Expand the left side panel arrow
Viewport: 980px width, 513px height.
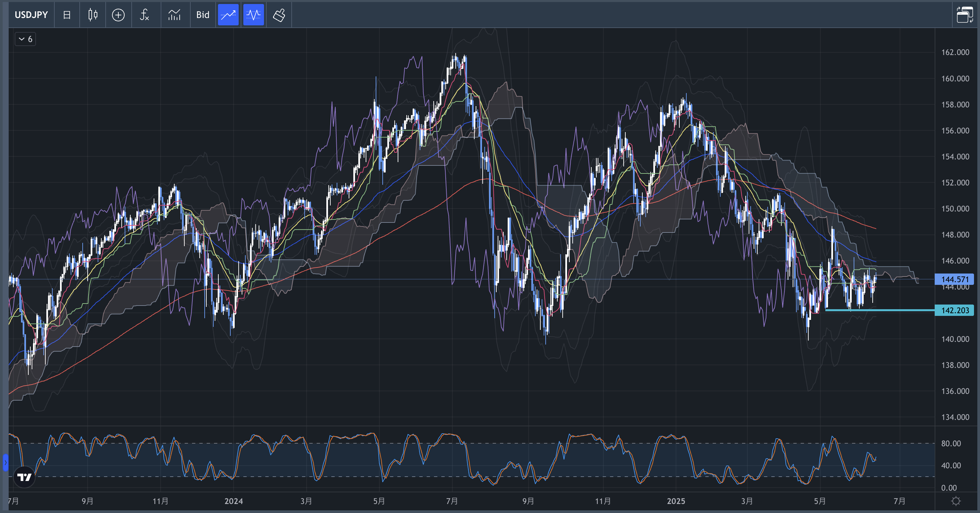(x=5, y=462)
